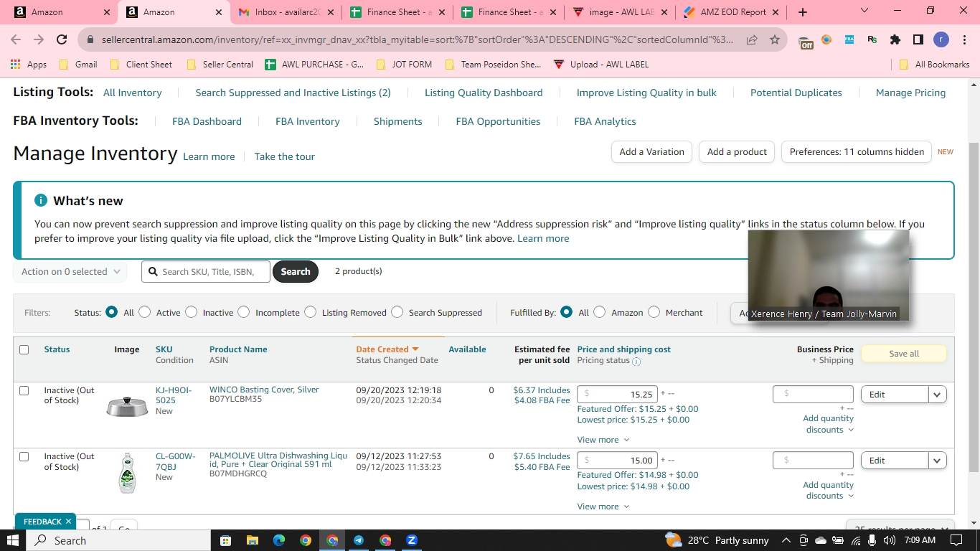Screen dimensions: 980x551
Task: Open Edit dropdown arrow for PALMOLIVE row
Action: coord(937,461)
